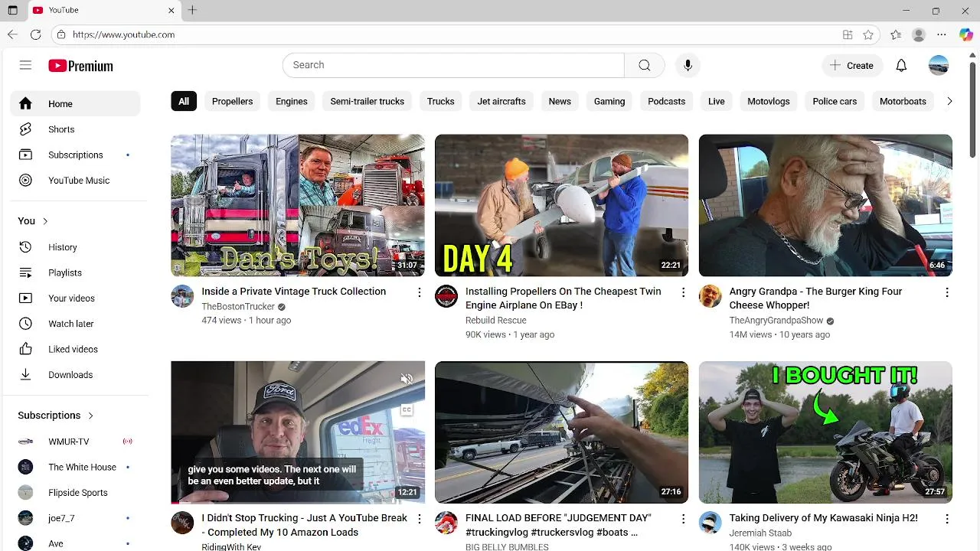Click the YouTube Premium logo
The image size is (980, 551).
pos(80,66)
